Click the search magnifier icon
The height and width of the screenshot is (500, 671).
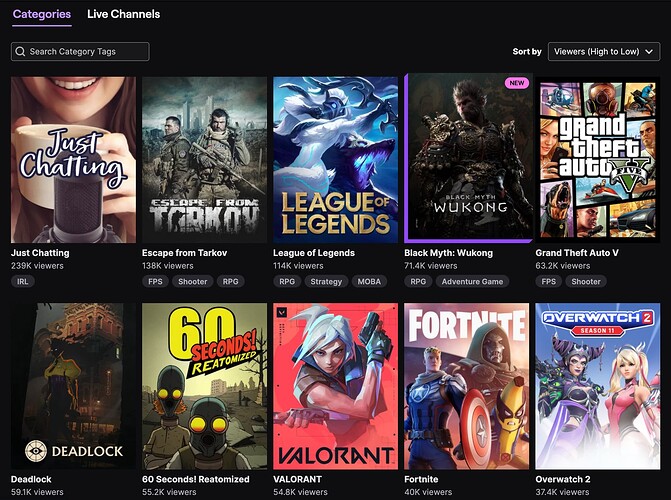pyautogui.click(x=20, y=51)
